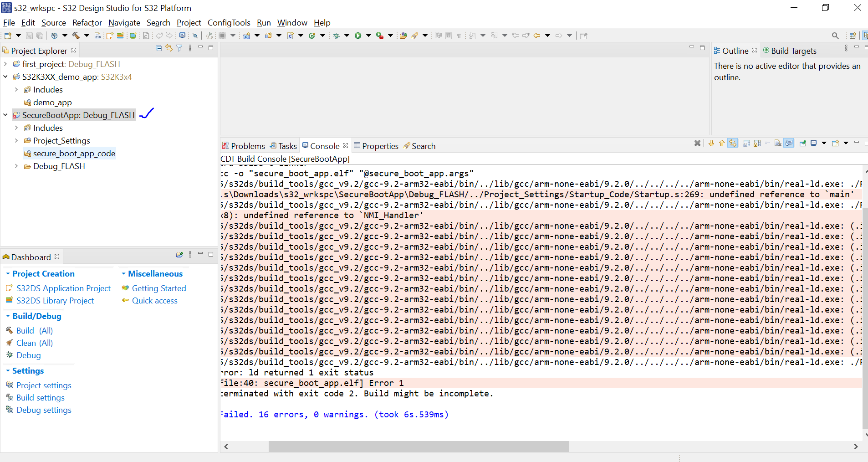Viewport: 868px width, 462px height.
Task: Open the ConfigTools menu
Action: click(x=229, y=22)
